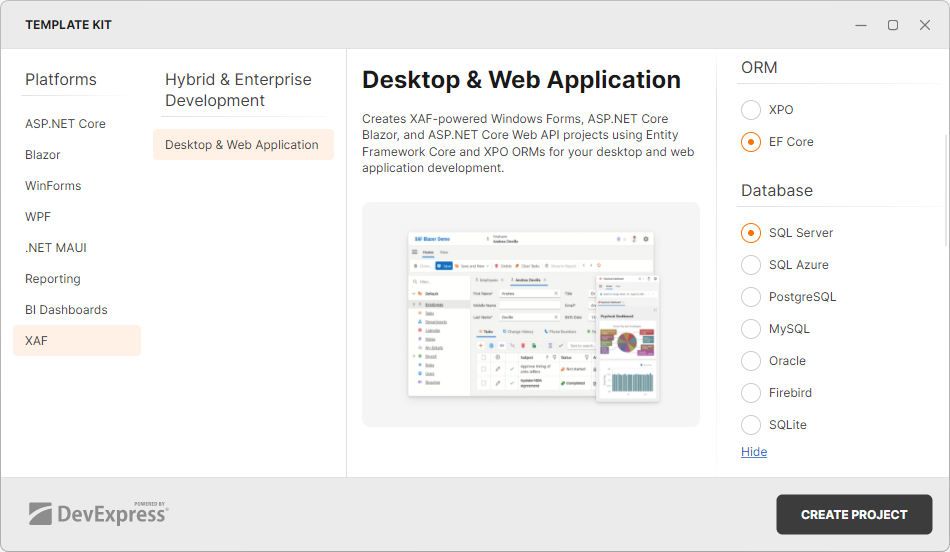
Task: Click the CREATE PROJECT button
Action: coord(854,514)
